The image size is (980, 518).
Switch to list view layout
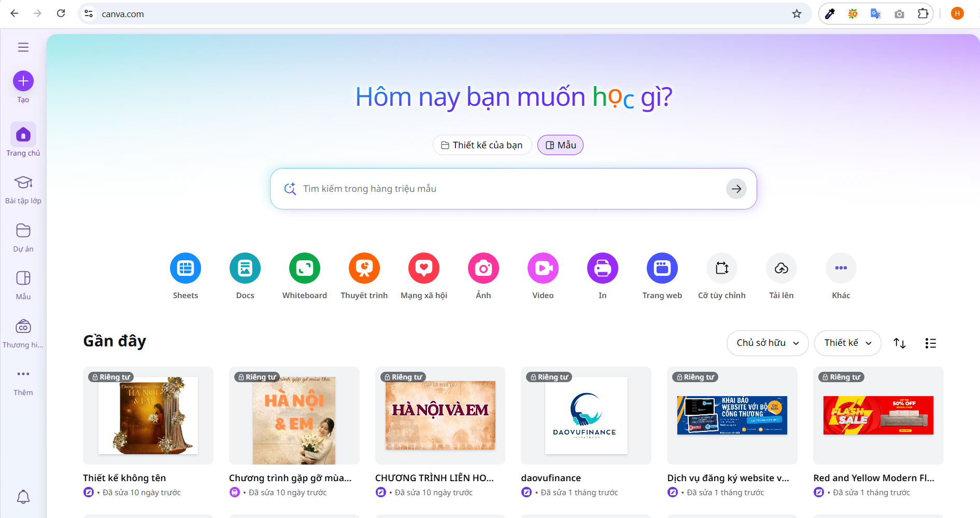tap(930, 343)
